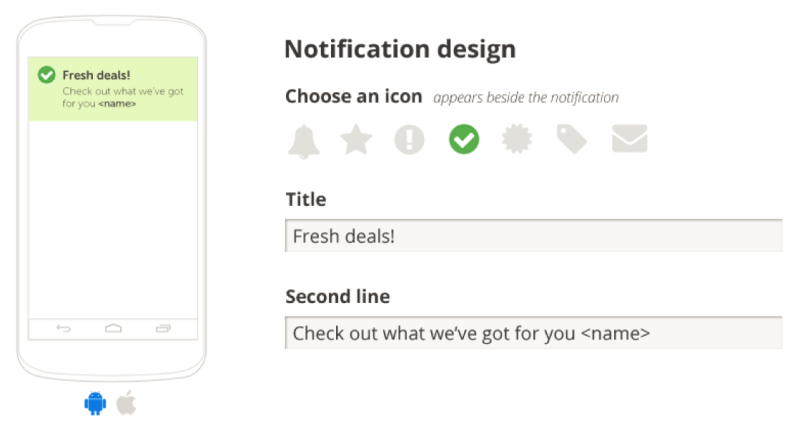Image resolution: width=800 pixels, height=436 pixels.
Task: Select the envelope mail icon
Action: click(630, 139)
